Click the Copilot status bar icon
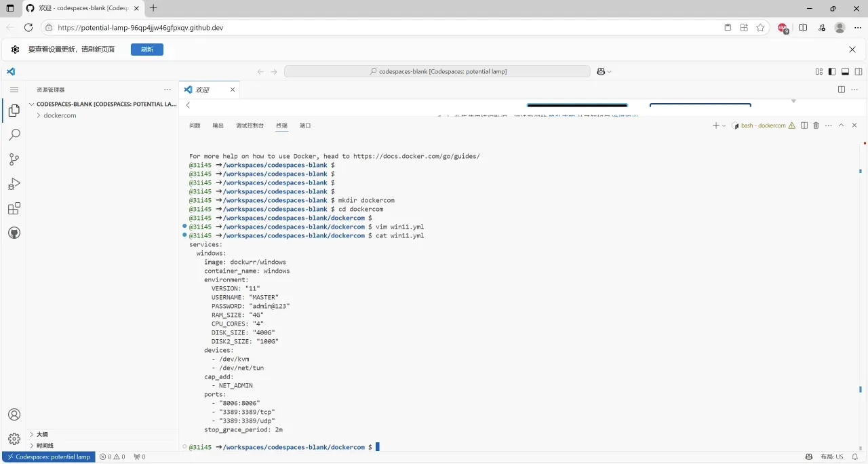Image resolution: width=868 pixels, height=464 pixels. pyautogui.click(x=808, y=457)
